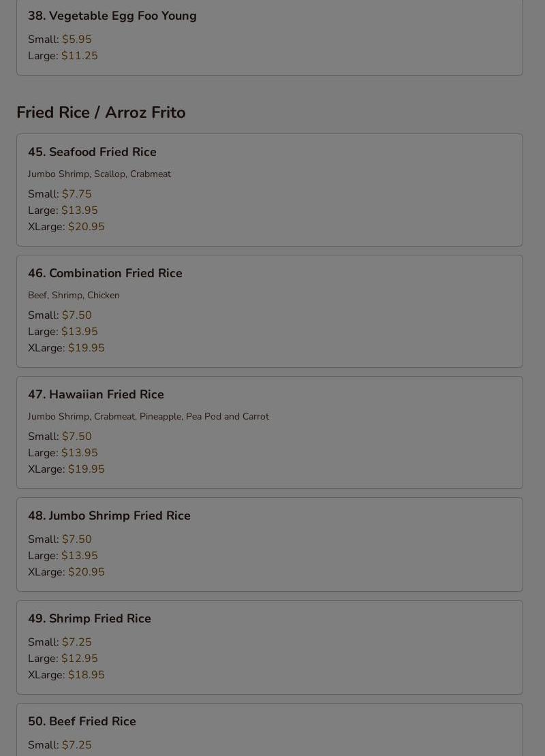Choose Large $11.25 Vegetable Egg Foo Young

click(63, 55)
